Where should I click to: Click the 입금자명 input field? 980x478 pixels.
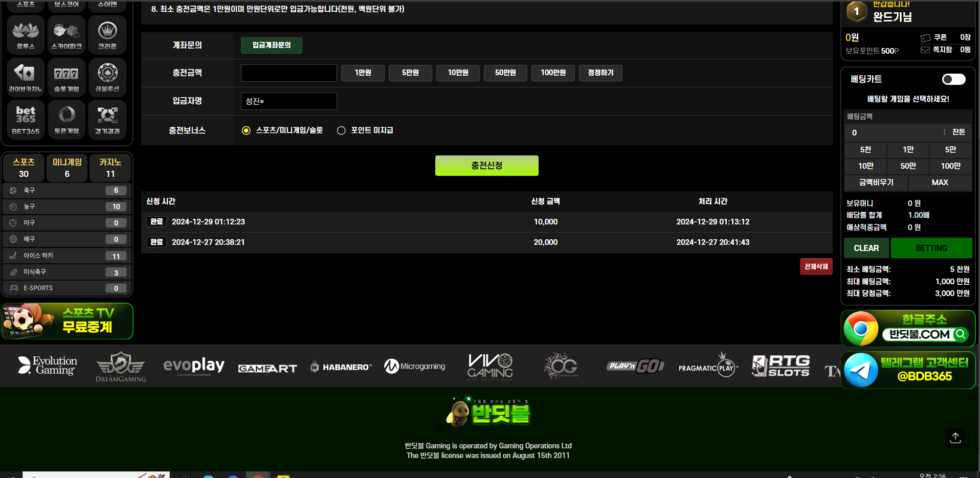[x=289, y=101]
